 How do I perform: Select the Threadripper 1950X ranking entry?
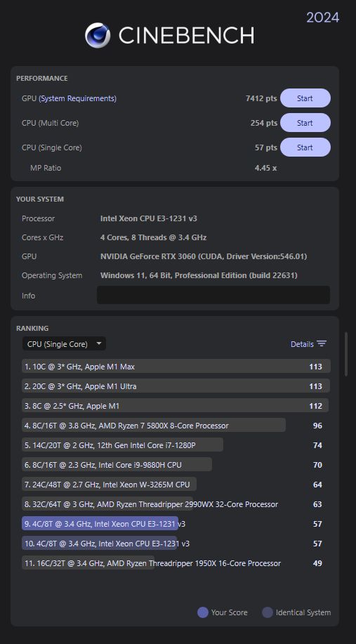pos(176,563)
